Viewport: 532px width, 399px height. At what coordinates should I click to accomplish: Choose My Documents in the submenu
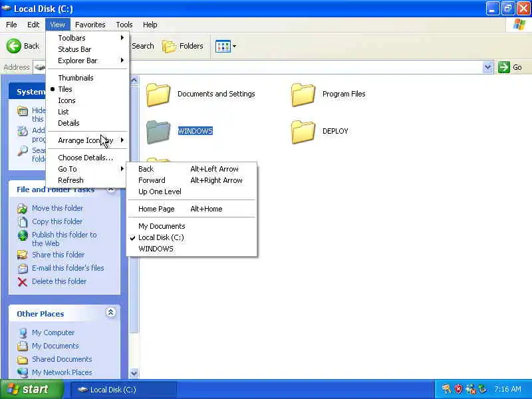point(192,226)
